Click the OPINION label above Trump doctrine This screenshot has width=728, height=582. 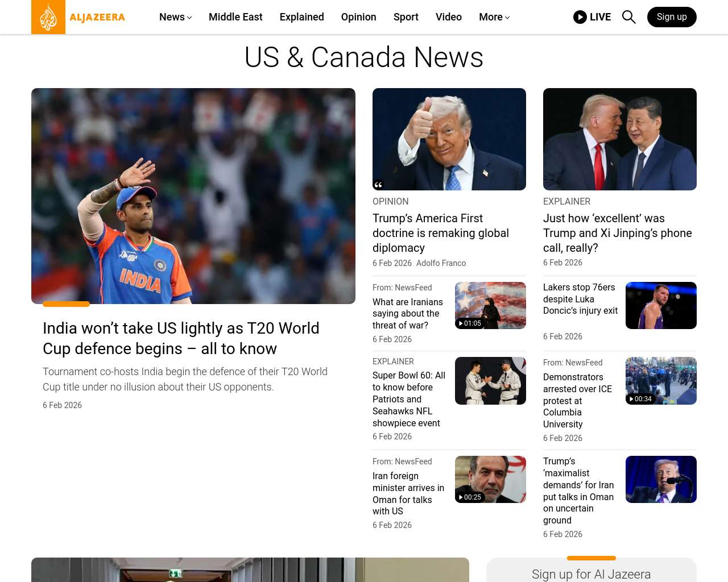pyautogui.click(x=390, y=201)
